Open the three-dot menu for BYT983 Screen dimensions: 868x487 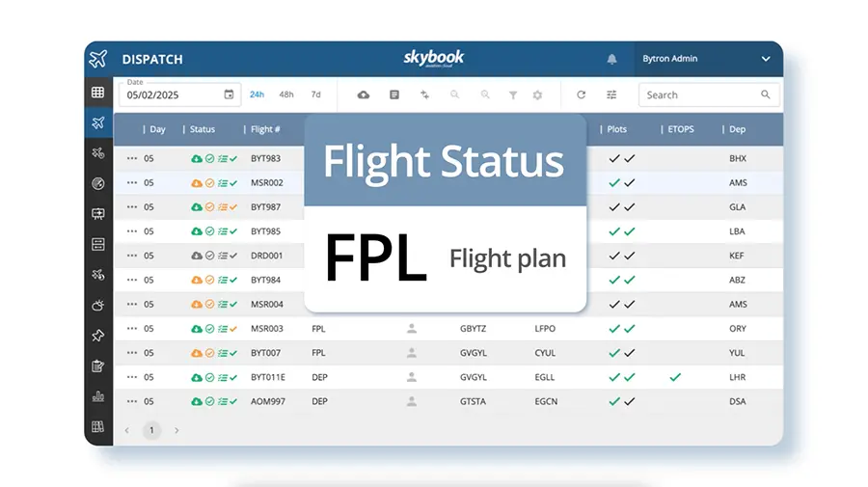(x=132, y=158)
